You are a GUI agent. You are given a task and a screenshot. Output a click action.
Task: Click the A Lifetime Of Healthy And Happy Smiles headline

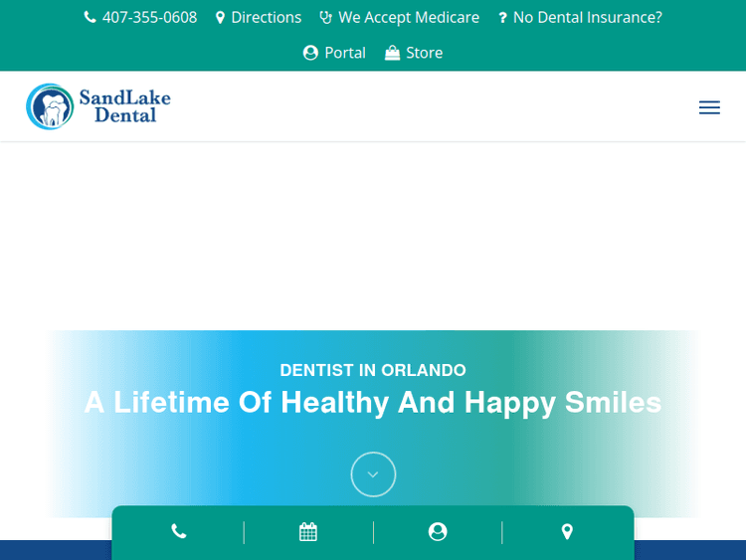(x=373, y=403)
